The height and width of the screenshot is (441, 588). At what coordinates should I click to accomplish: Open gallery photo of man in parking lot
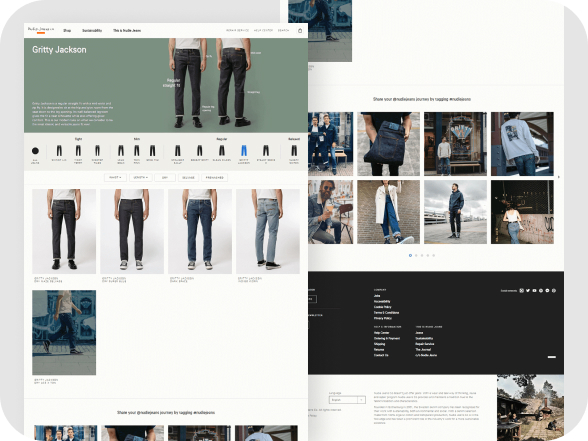pyautogui.click(x=455, y=212)
